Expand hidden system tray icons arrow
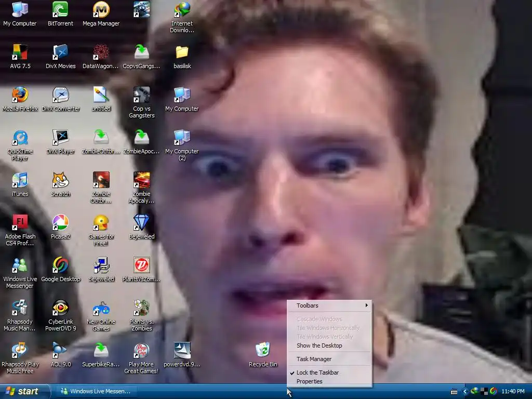The height and width of the screenshot is (399, 532). click(x=465, y=392)
